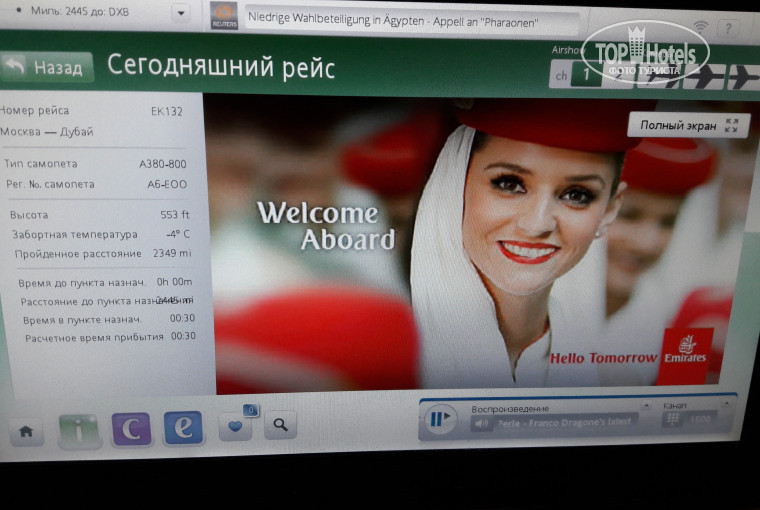Click the registration A6-EOO

click(167, 184)
